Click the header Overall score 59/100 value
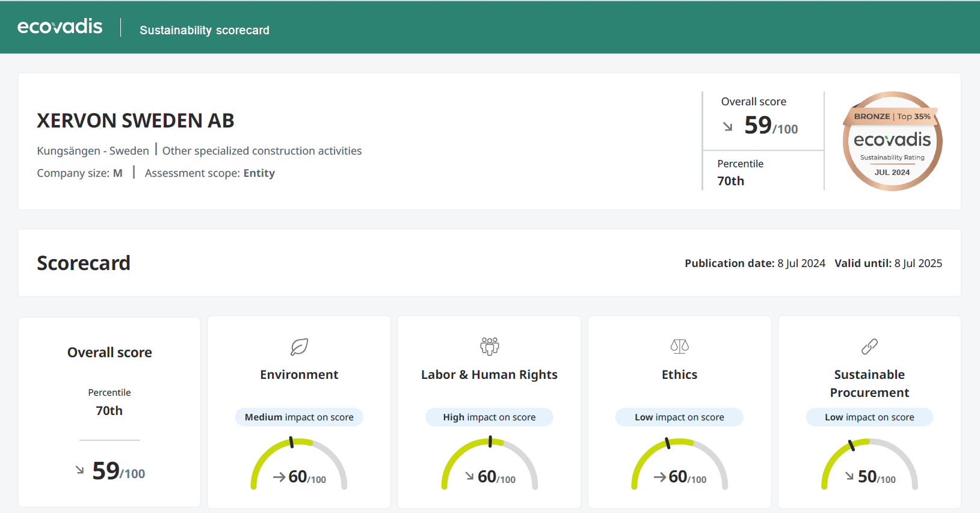This screenshot has width=980, height=513. tap(771, 125)
